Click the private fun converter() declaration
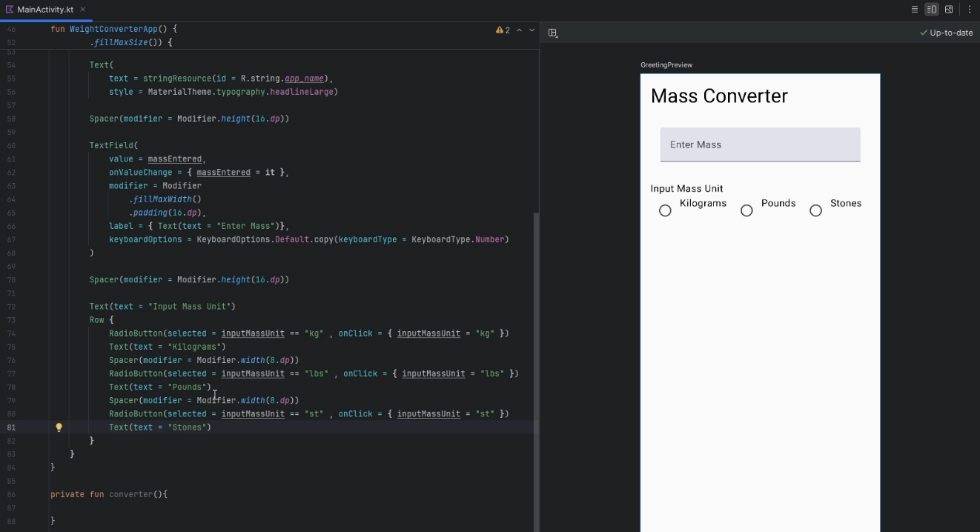 109,494
